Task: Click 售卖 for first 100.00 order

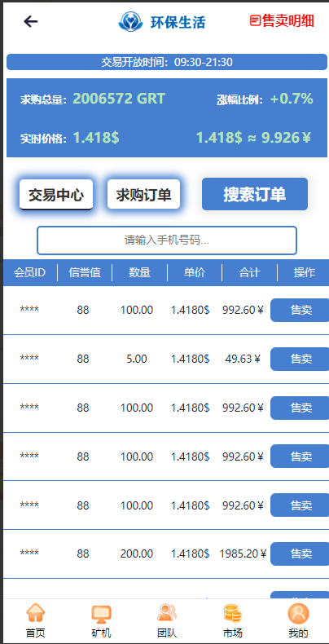Action: 300,310
